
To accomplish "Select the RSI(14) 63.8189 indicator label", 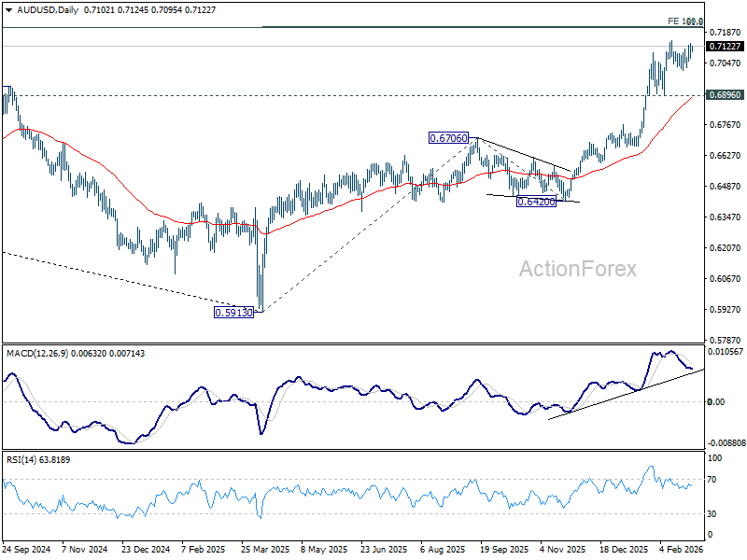I will pos(38,460).
